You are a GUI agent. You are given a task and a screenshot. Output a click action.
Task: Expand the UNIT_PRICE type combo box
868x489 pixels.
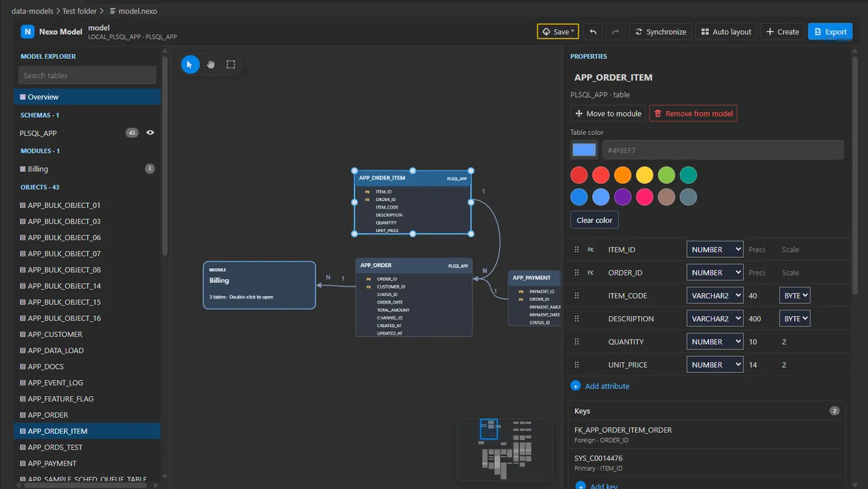[x=715, y=365]
